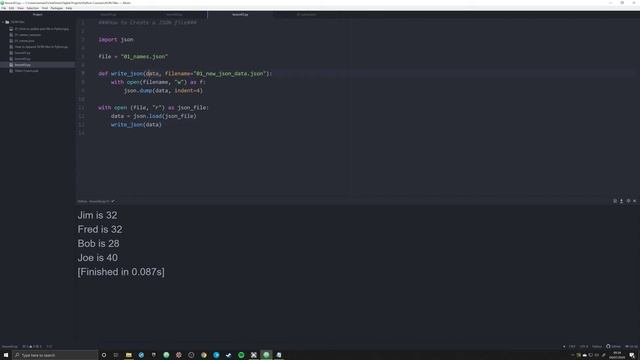640x360 pixels.
Task: Open the Packages menu
Action: 57,8
